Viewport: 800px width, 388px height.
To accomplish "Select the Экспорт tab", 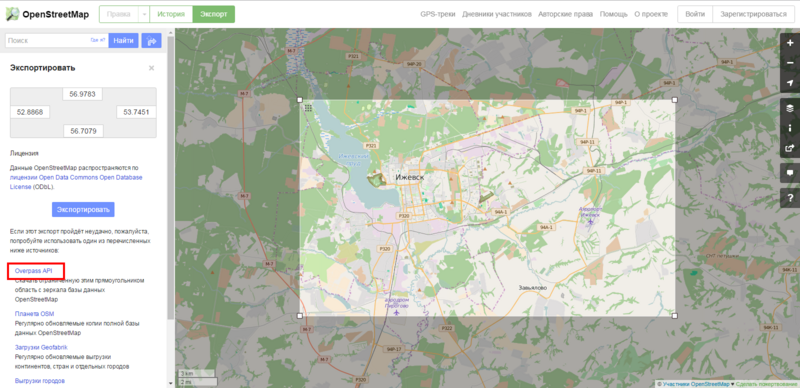I will [x=213, y=14].
